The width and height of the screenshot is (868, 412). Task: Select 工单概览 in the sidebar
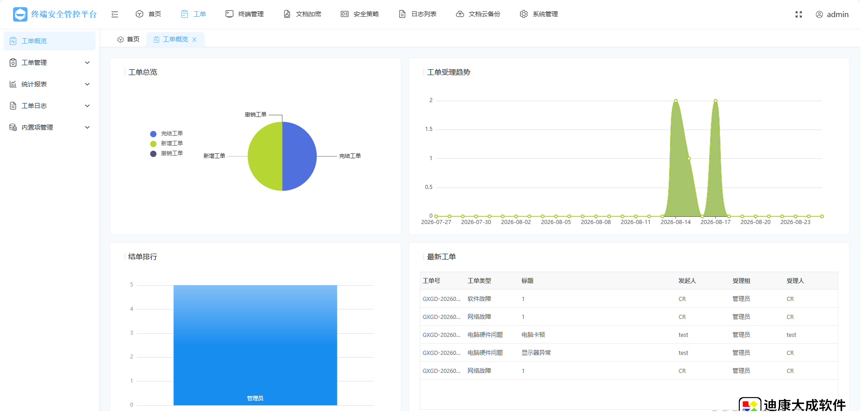(49, 41)
